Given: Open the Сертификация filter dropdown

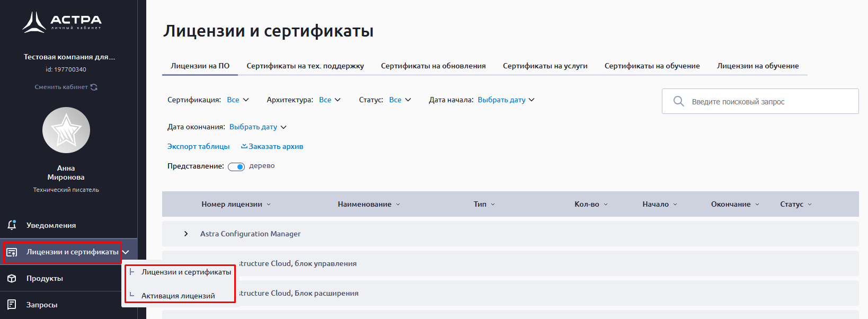Looking at the screenshot, I should click(x=237, y=100).
